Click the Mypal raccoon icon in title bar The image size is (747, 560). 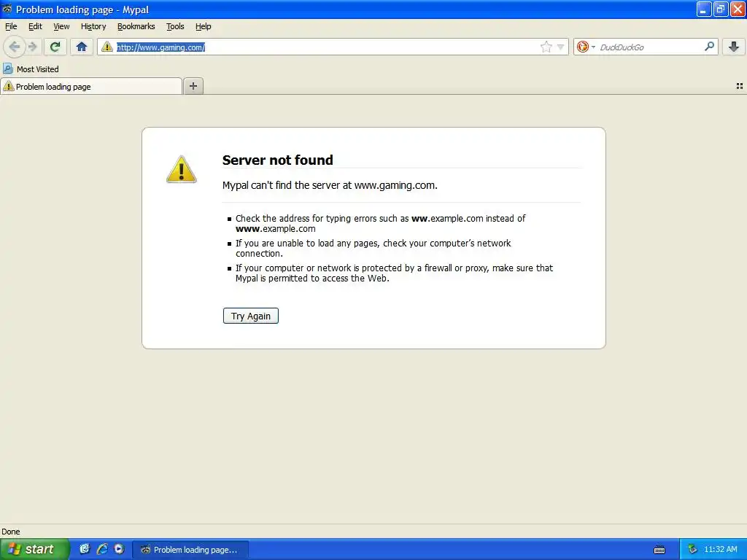[x=7, y=9]
